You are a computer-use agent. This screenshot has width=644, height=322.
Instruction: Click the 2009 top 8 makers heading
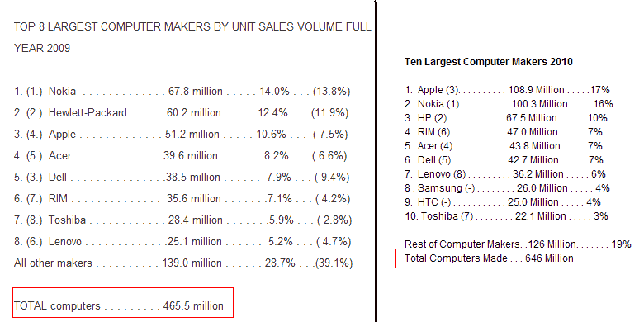click(x=192, y=37)
